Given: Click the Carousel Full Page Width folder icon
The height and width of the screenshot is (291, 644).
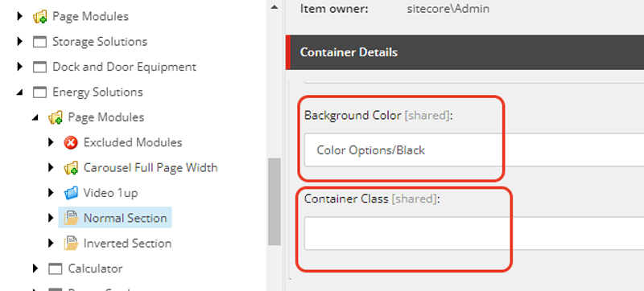Looking at the screenshot, I should point(71,168).
